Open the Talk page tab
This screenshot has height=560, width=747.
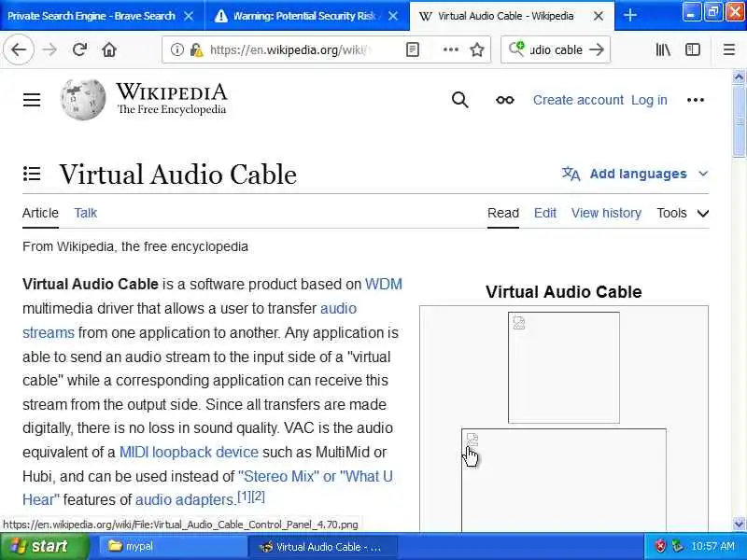click(x=86, y=213)
